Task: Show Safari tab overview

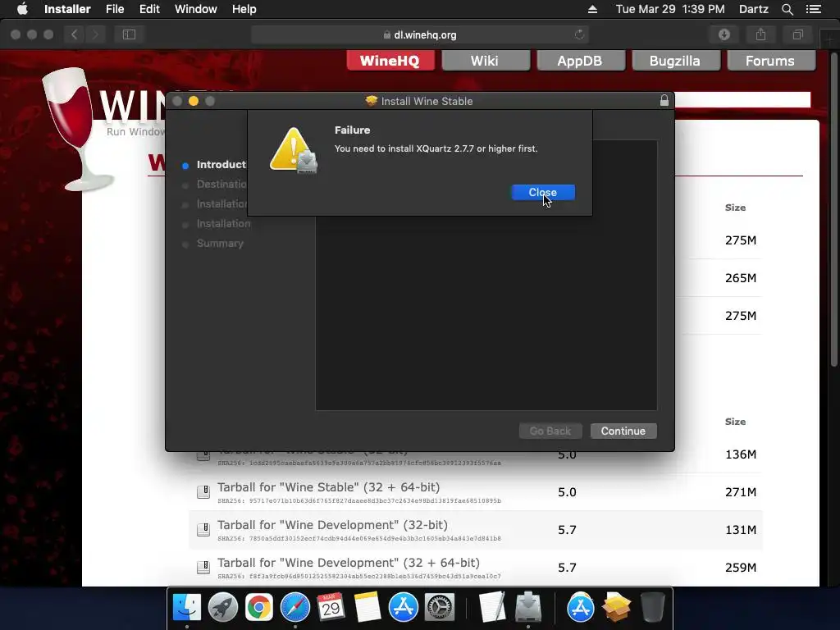Action: point(797,34)
